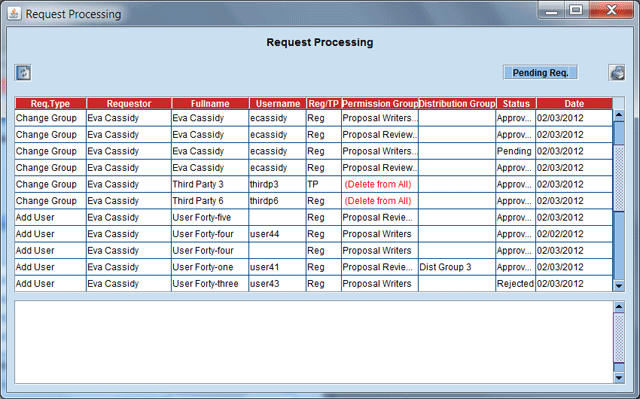Click the thirdp3 username cell
This screenshot has height=399, width=640.
point(277,184)
